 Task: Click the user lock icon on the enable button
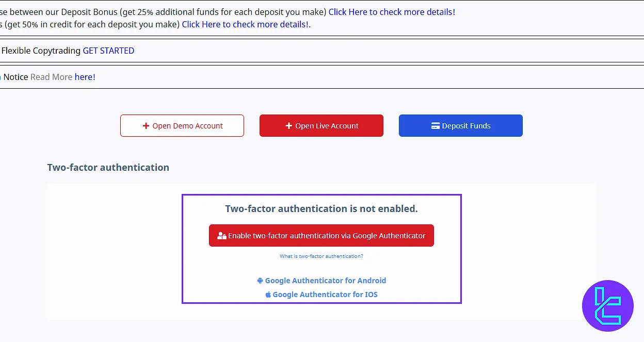[x=222, y=236]
